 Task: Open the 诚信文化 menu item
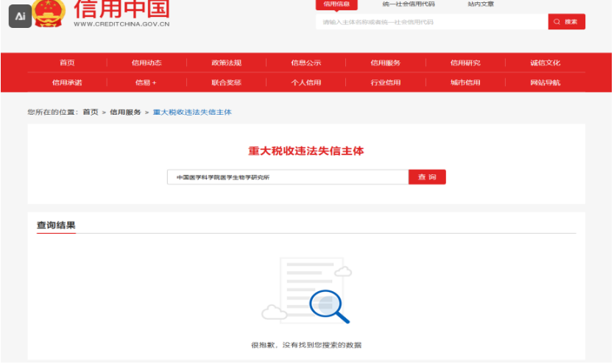pos(545,63)
